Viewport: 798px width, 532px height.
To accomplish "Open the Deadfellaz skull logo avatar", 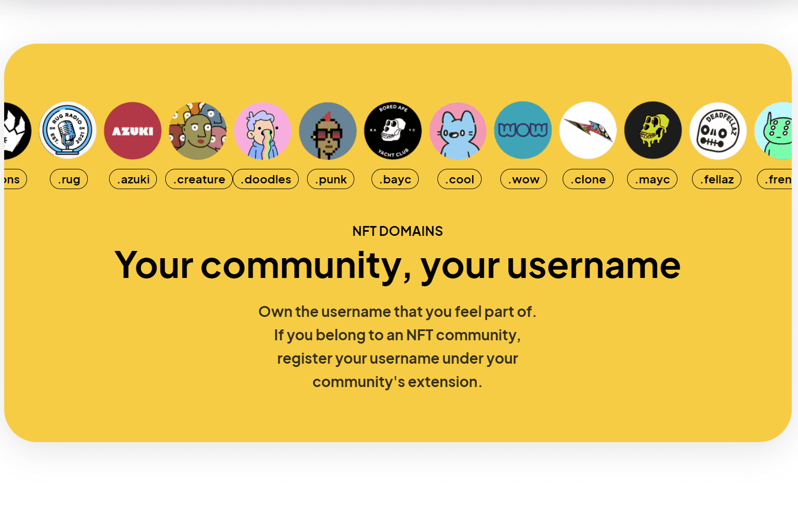I will [717, 130].
